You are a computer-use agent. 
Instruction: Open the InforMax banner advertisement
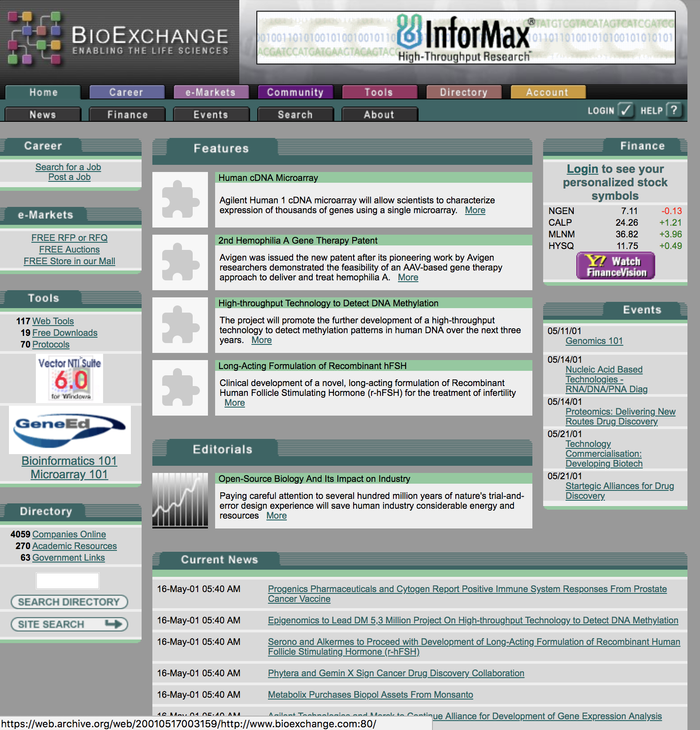pyautogui.click(x=466, y=38)
